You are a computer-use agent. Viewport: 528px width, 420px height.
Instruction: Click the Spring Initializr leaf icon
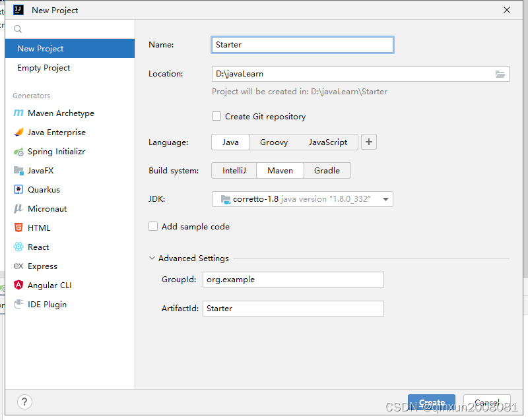click(x=18, y=152)
